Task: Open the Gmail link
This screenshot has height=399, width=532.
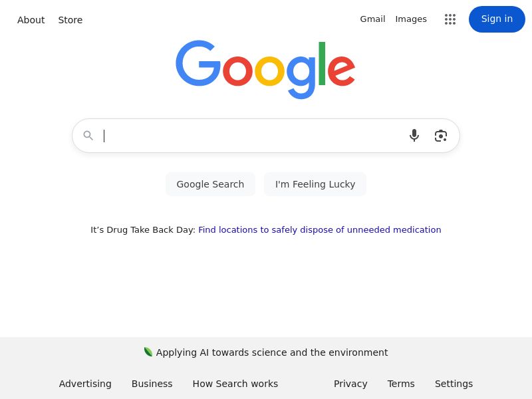Action: point(372,19)
